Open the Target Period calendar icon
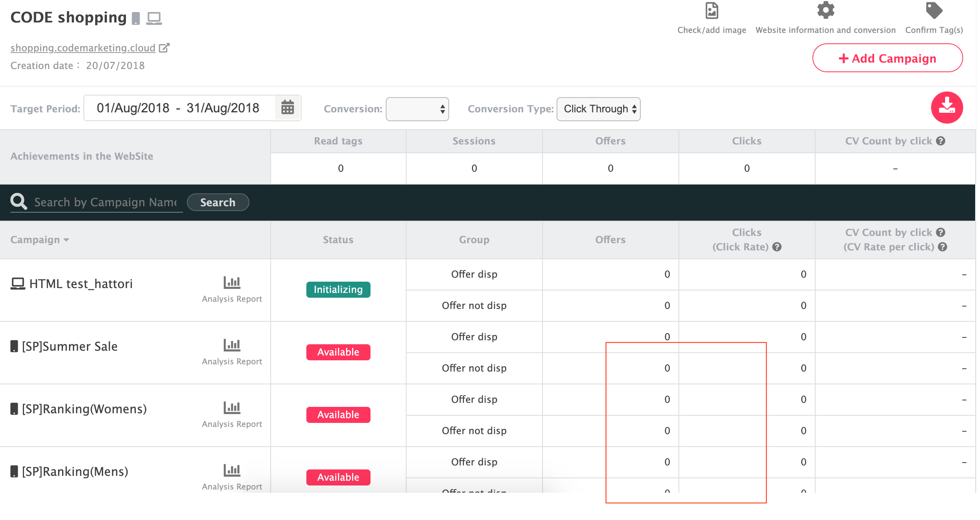This screenshot has height=520, width=980. [x=288, y=108]
